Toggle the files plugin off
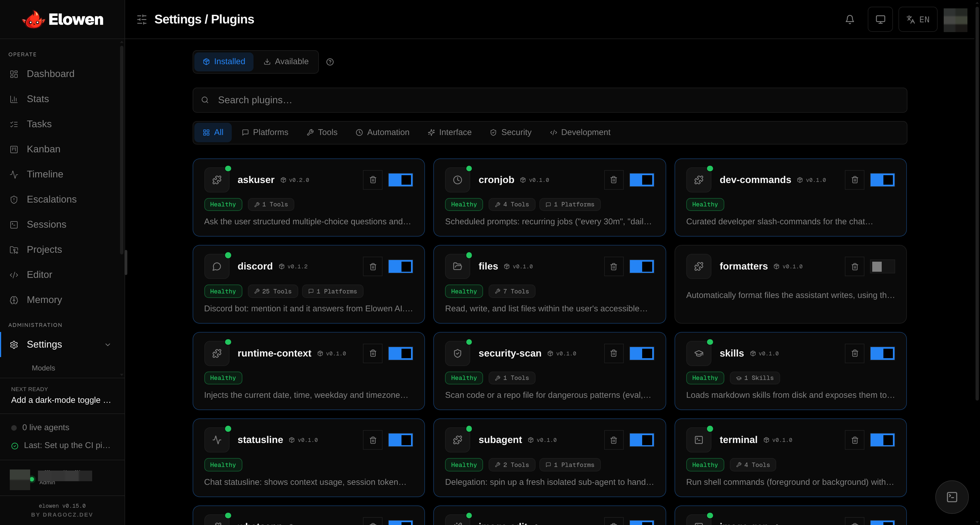Image resolution: width=980 pixels, height=525 pixels. pos(641,266)
